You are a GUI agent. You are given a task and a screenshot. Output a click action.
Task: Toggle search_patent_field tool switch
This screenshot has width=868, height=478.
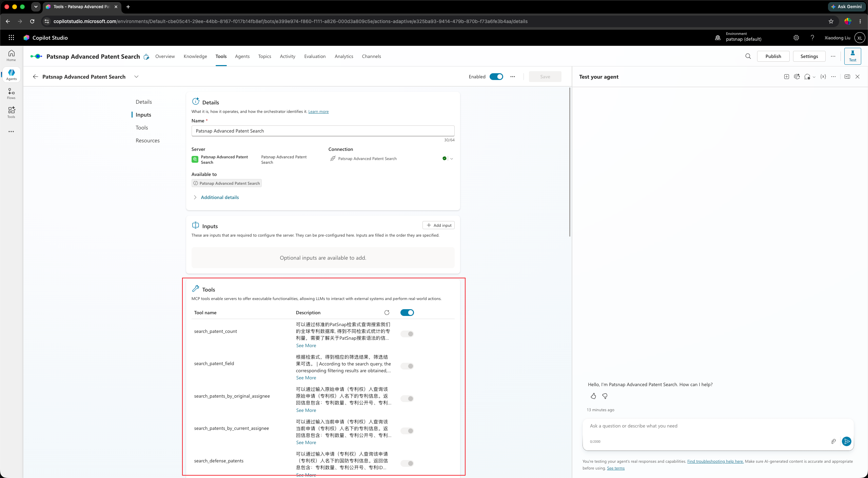pos(407,366)
